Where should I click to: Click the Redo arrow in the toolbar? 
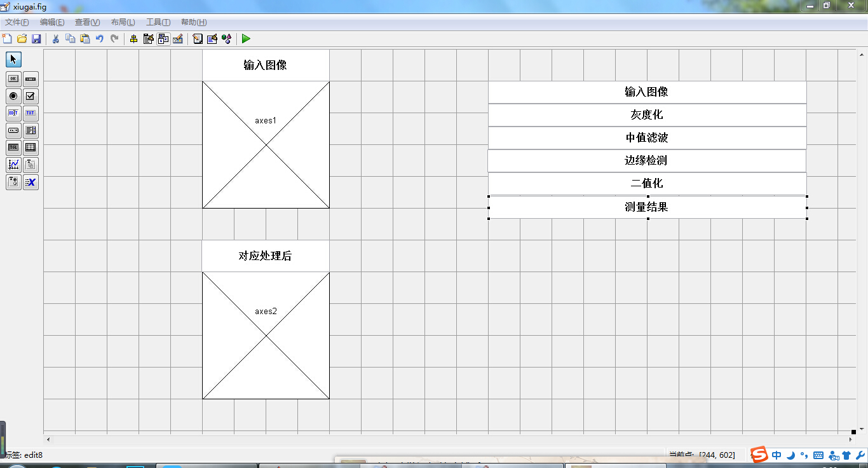(x=114, y=39)
